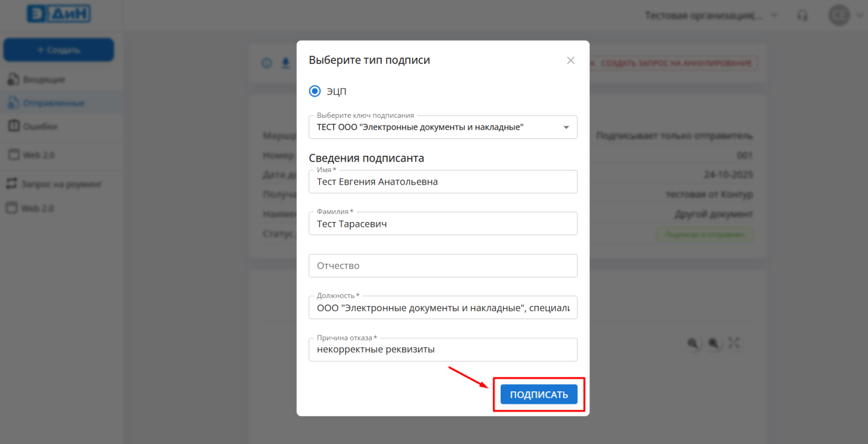
Task: Click the ЭДиН logo
Action: click(59, 14)
